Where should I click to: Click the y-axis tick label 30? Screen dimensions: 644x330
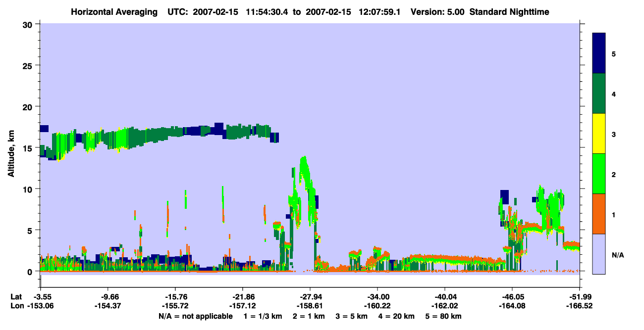coord(28,24)
